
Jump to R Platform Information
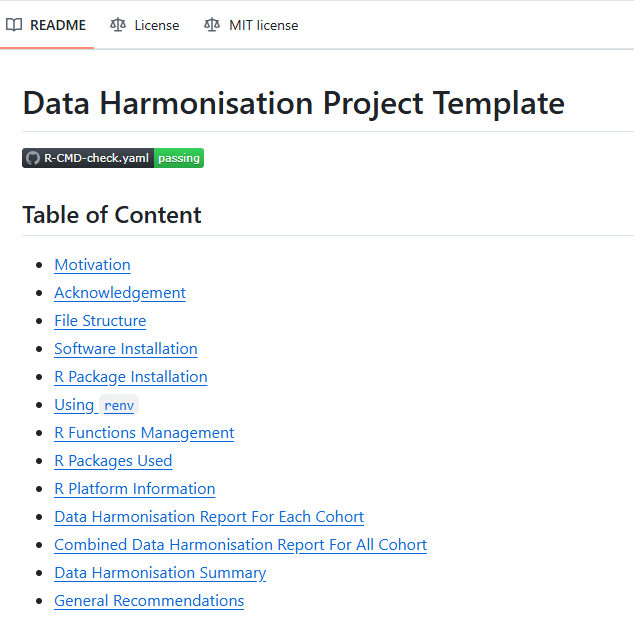(135, 489)
